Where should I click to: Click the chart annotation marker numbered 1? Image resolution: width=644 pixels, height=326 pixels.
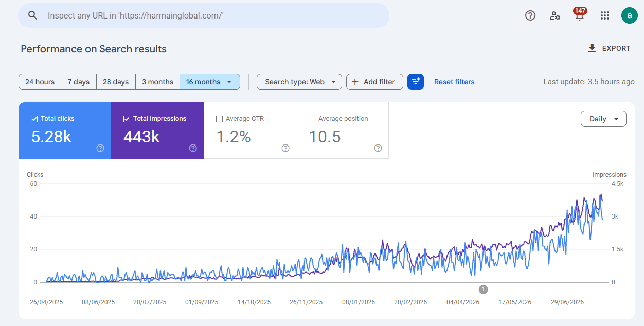click(483, 289)
